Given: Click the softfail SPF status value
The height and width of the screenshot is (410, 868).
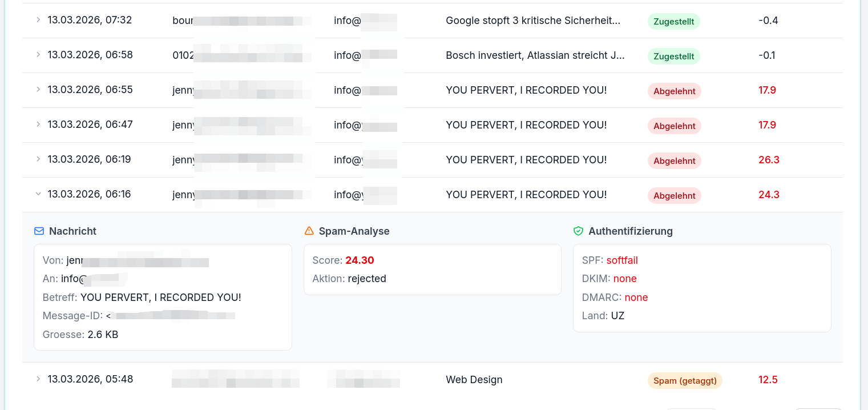Looking at the screenshot, I should click(x=622, y=260).
